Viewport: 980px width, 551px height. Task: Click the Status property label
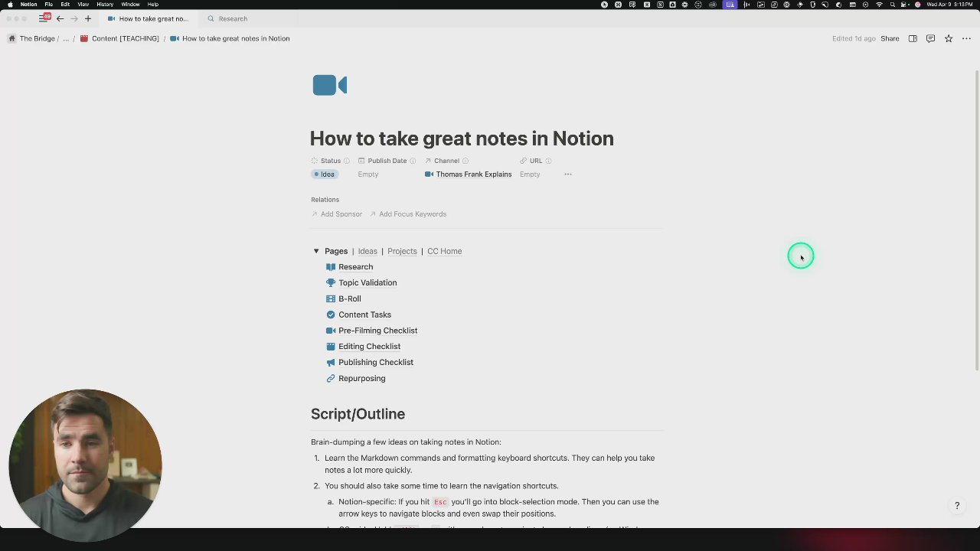point(330,161)
